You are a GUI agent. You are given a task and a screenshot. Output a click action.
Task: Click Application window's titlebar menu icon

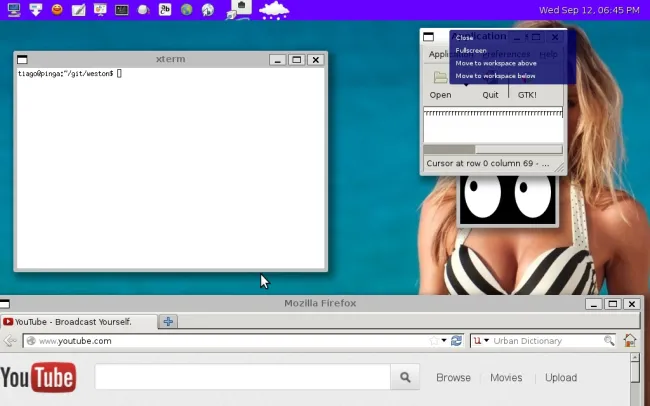click(429, 37)
